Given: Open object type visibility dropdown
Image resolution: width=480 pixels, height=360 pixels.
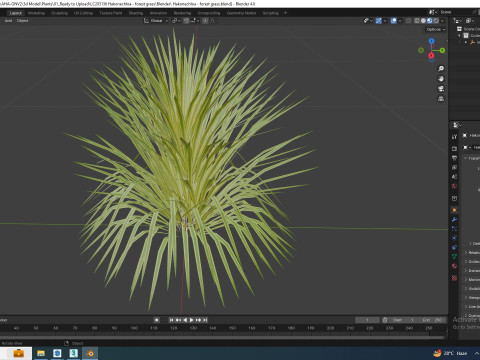Looking at the screenshot, I should coord(368,21).
